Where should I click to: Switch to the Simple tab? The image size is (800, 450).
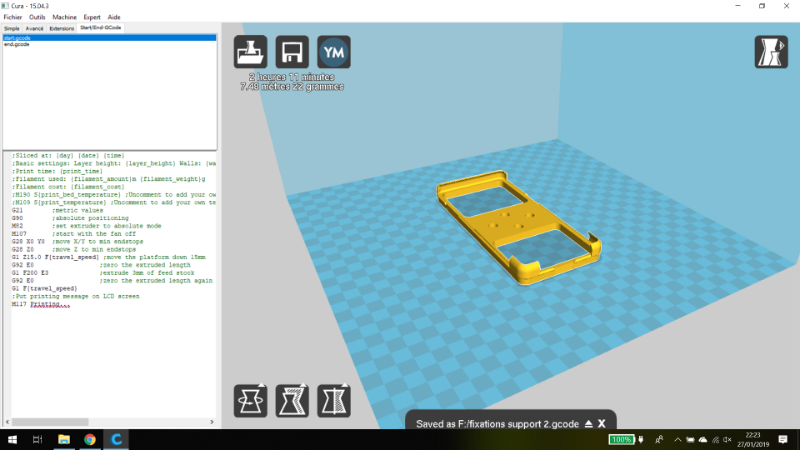pos(12,29)
